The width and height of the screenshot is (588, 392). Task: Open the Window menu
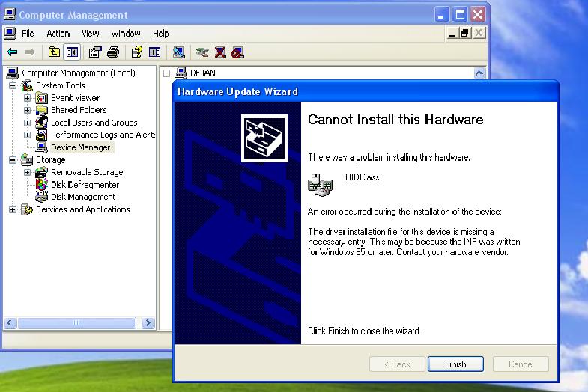pyautogui.click(x=126, y=34)
